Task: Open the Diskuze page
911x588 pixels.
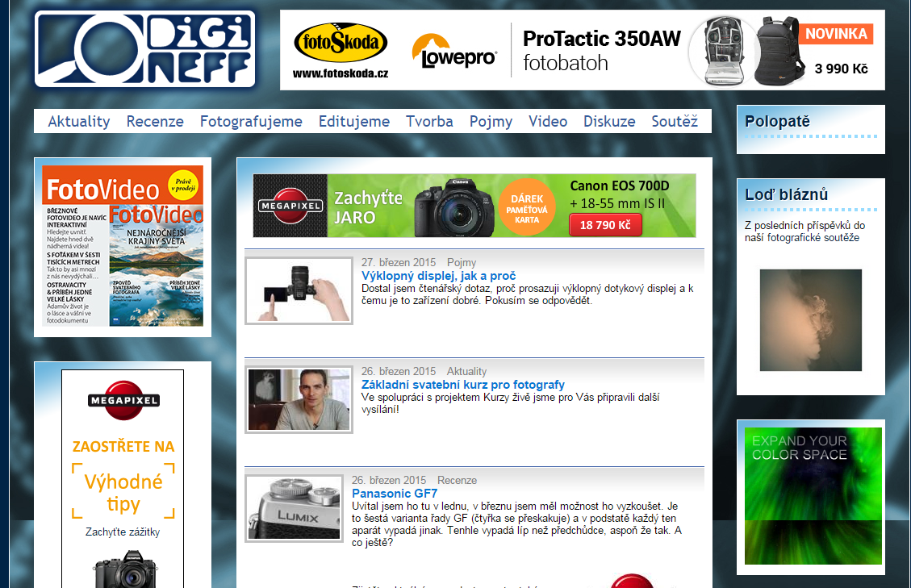Action: 609,121
